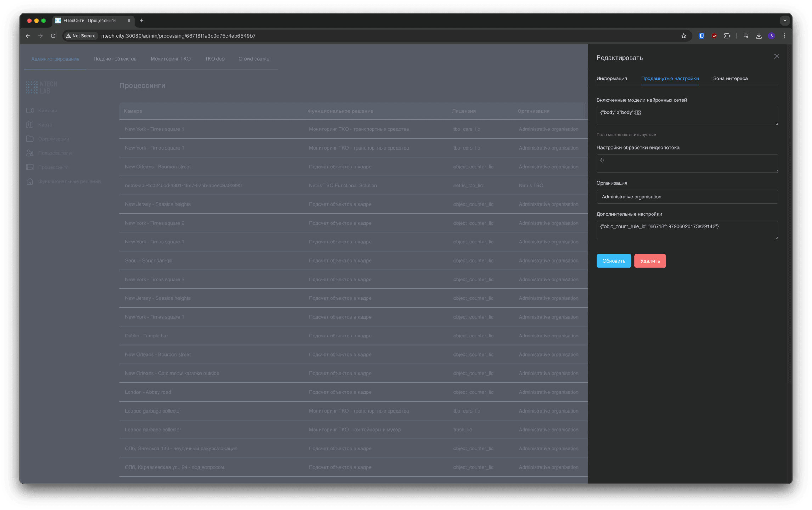Open the Map sidebar icon
Image resolution: width=812 pixels, height=510 pixels.
(30, 125)
